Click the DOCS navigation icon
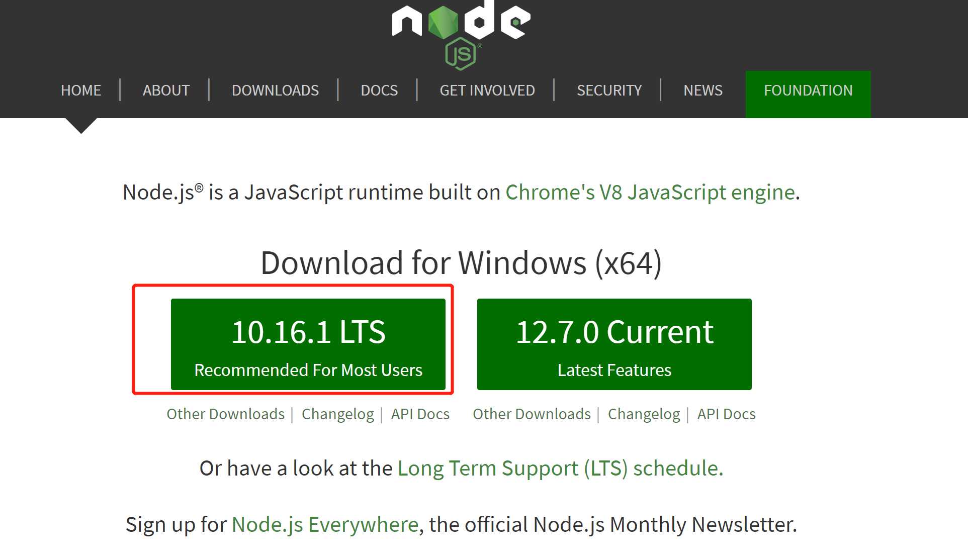Image resolution: width=968 pixels, height=560 pixels. (379, 90)
